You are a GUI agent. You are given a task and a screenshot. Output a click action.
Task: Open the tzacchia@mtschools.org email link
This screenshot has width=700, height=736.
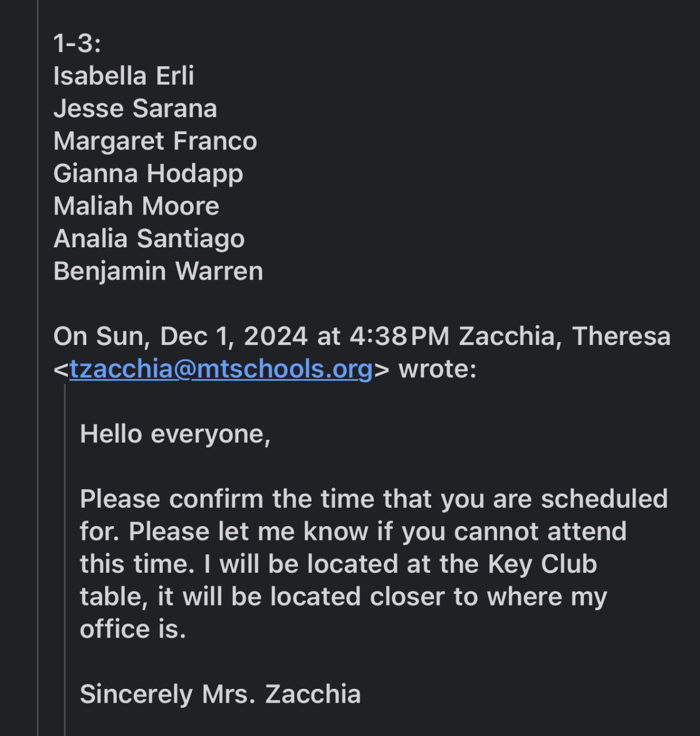[221, 369]
